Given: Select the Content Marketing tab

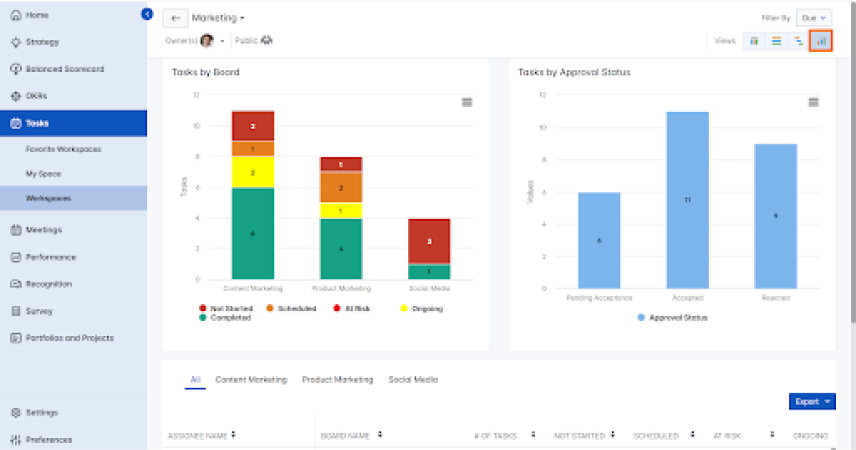Looking at the screenshot, I should tap(251, 380).
